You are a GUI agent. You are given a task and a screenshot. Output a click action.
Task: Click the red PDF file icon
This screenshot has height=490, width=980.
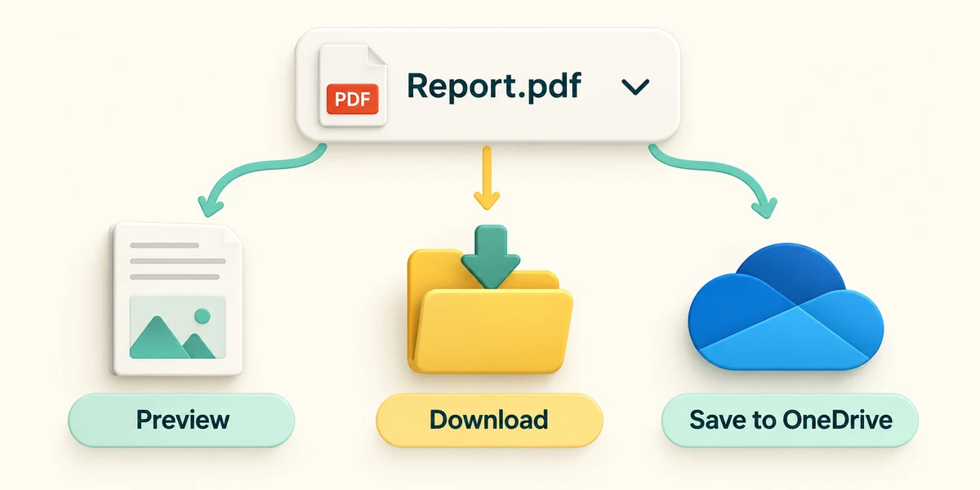(354, 86)
